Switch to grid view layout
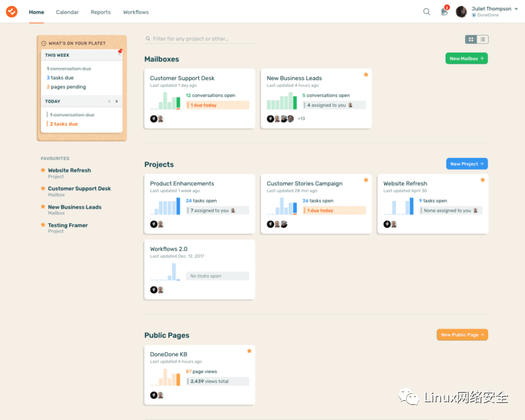525x420 pixels. [x=471, y=40]
